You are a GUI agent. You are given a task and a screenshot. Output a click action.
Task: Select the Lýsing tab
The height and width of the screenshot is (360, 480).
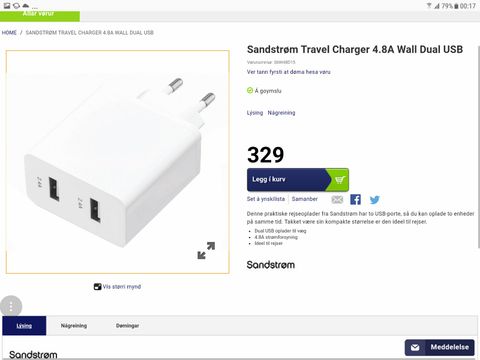24,326
